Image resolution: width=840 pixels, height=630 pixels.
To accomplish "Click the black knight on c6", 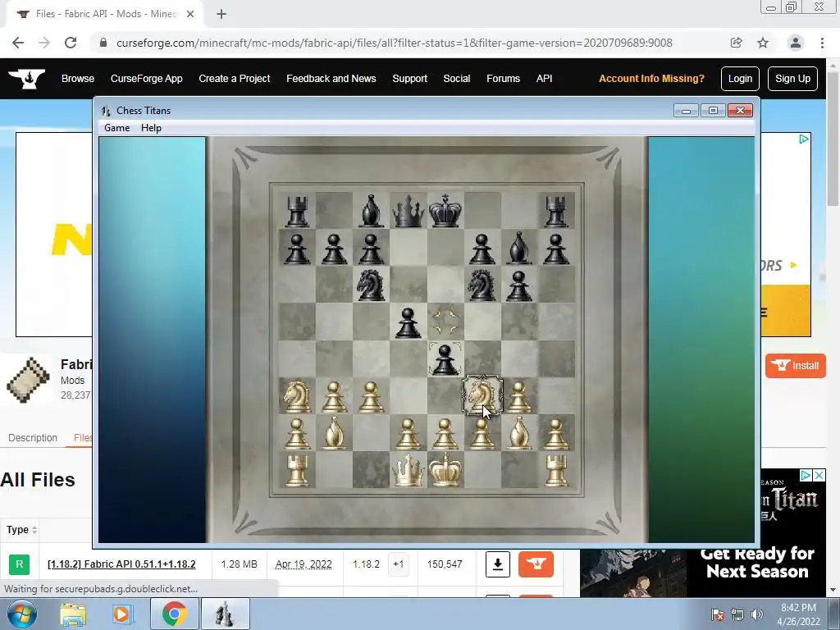I will [372, 285].
